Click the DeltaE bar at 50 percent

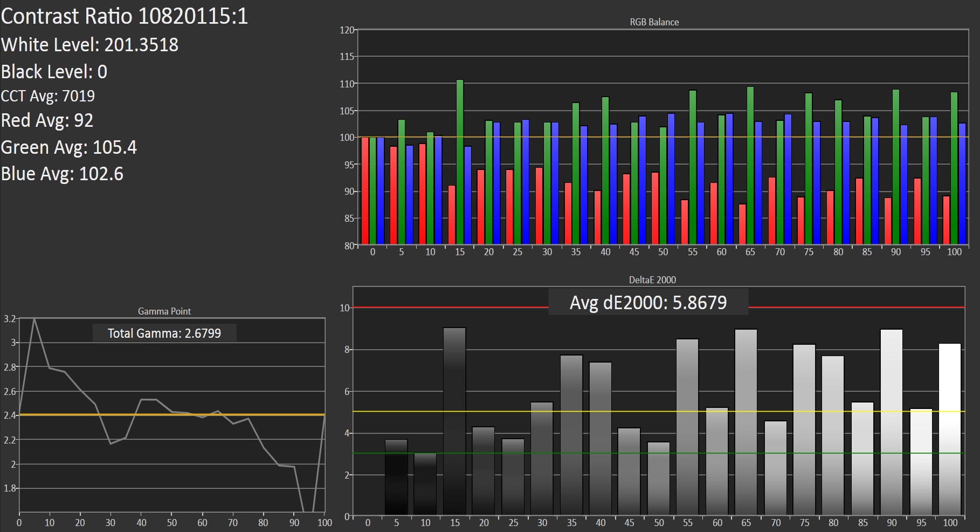[659, 479]
